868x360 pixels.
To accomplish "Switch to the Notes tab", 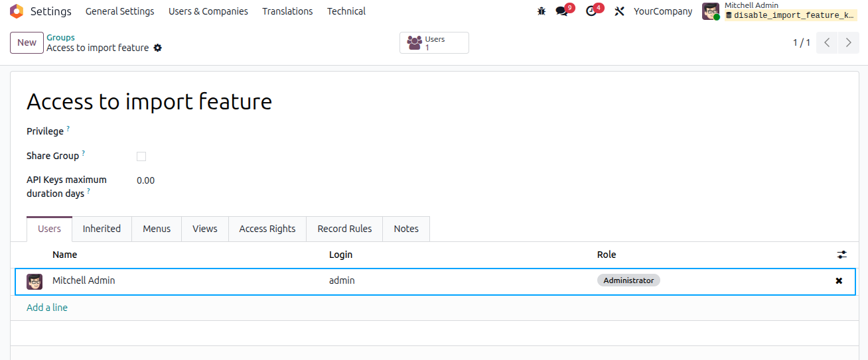I will [406, 229].
